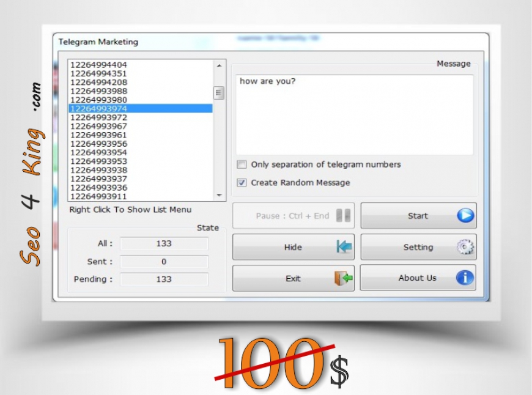Select number 12264993938

141,171
